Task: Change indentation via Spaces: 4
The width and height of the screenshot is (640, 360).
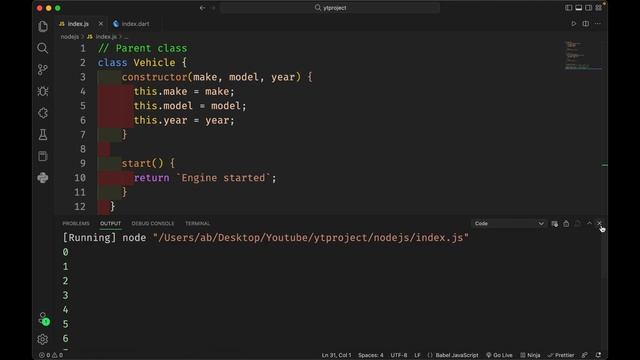Action: [x=371, y=355]
